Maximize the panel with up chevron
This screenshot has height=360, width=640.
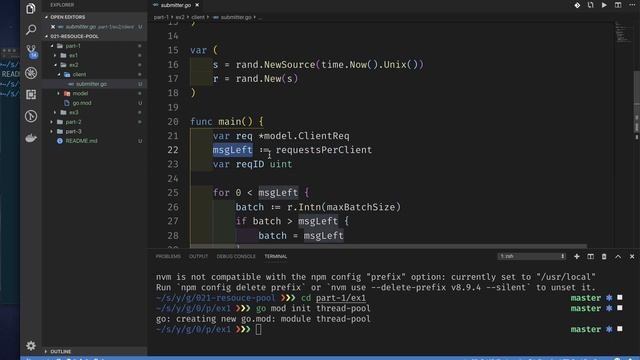coord(618,256)
